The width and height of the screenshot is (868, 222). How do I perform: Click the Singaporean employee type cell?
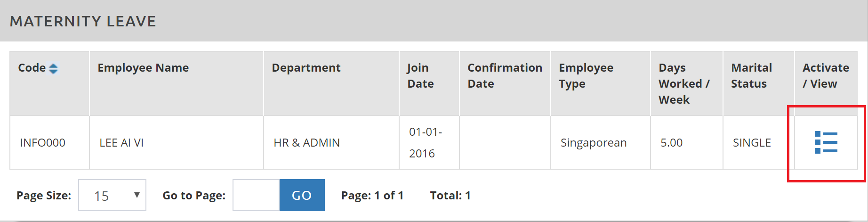(593, 142)
